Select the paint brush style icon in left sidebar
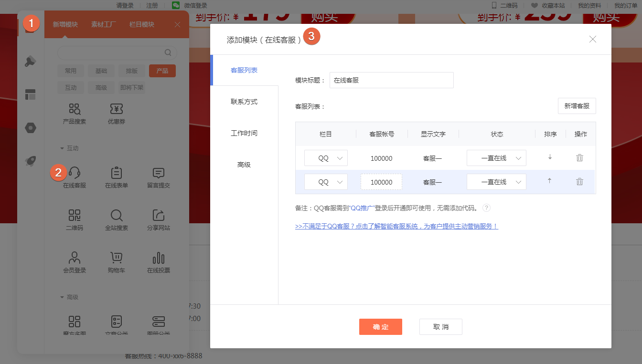The image size is (642, 364). [31, 61]
